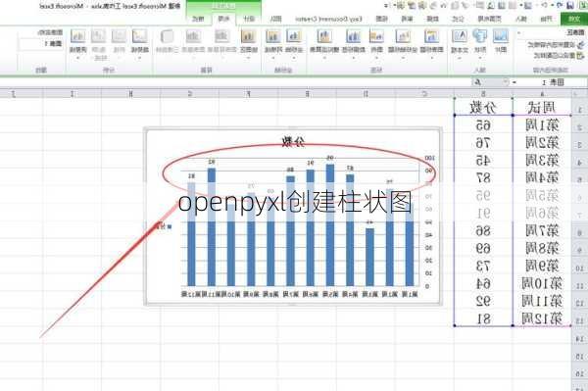Select the chart title 分数
The width and height of the screenshot is (588, 391).
pyautogui.click(x=293, y=141)
